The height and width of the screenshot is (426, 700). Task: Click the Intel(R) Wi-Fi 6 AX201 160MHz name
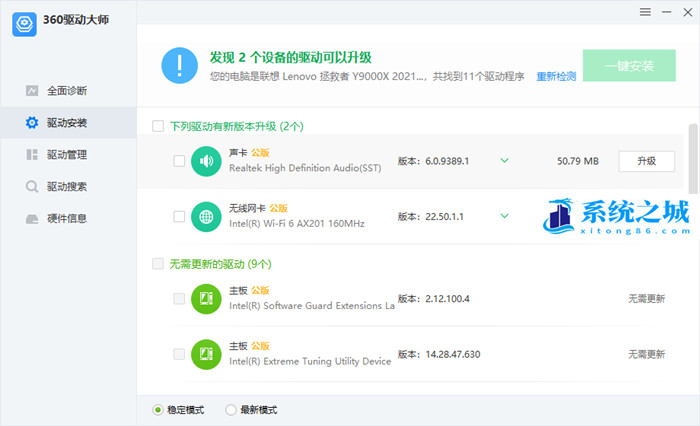[297, 223]
